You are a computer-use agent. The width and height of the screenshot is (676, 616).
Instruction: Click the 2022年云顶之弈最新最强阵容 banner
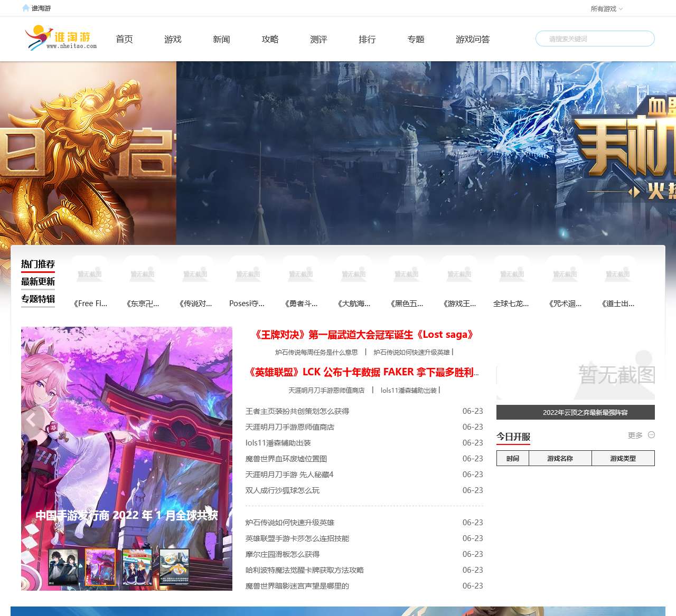click(x=575, y=412)
